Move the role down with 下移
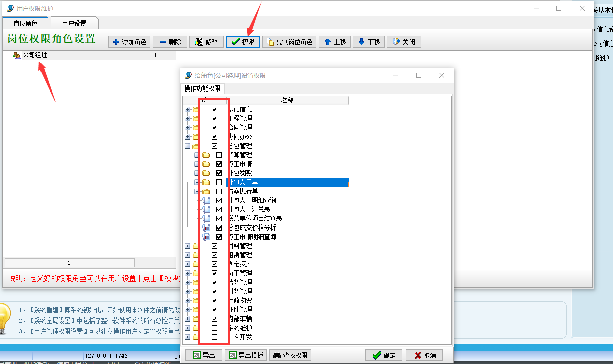Viewport: 613px width, 364px height. 369,42
